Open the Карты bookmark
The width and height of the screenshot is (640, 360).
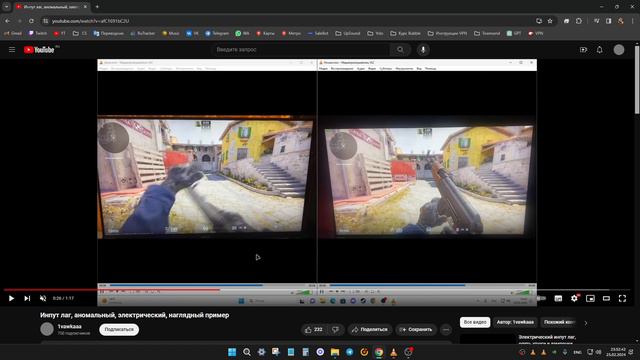click(x=265, y=33)
